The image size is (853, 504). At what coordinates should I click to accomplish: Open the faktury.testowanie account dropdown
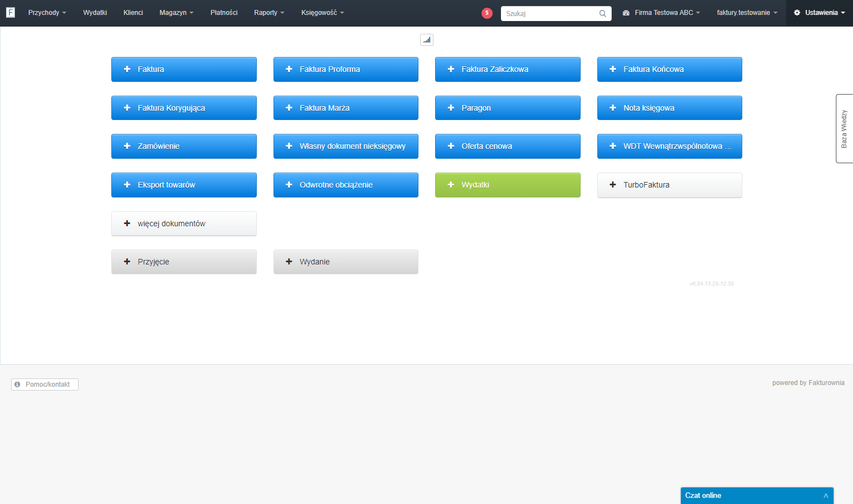[x=747, y=13]
